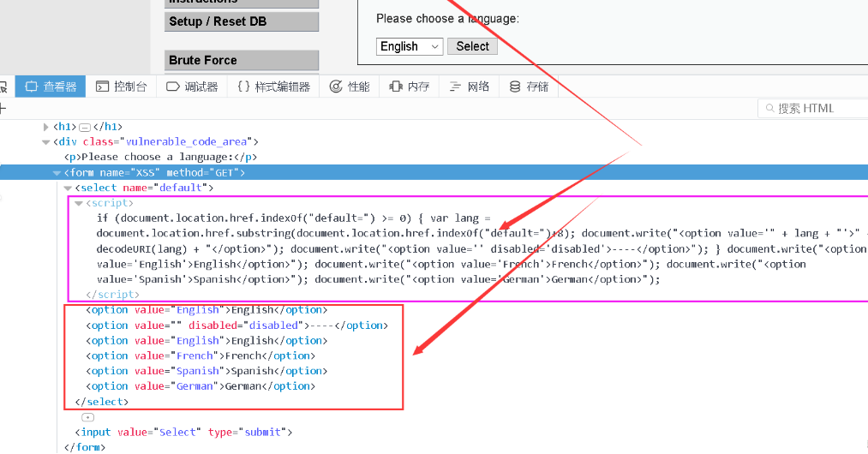Click the Please choose a language page text
The width and height of the screenshot is (868, 454).
pyautogui.click(x=447, y=19)
